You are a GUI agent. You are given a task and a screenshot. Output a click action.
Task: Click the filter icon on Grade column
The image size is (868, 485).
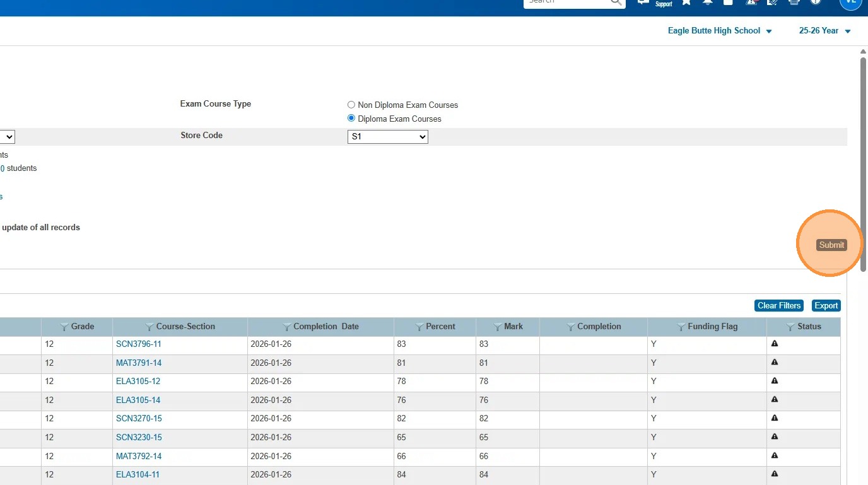tap(64, 327)
